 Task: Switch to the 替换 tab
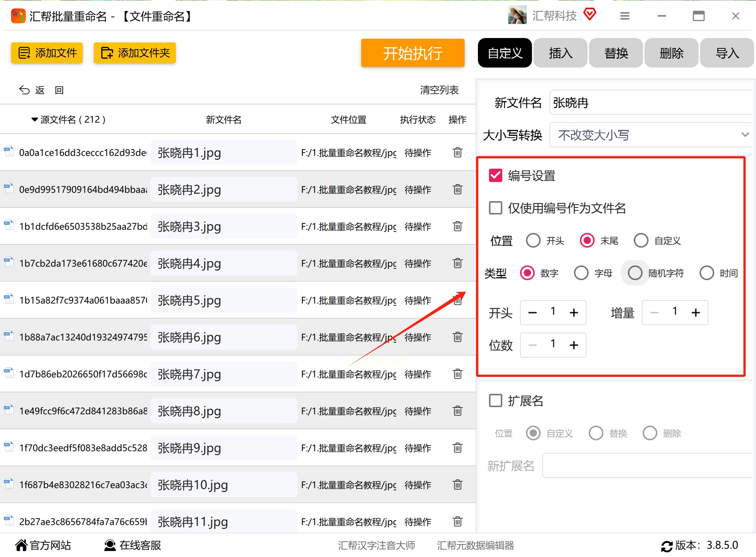[x=616, y=53]
